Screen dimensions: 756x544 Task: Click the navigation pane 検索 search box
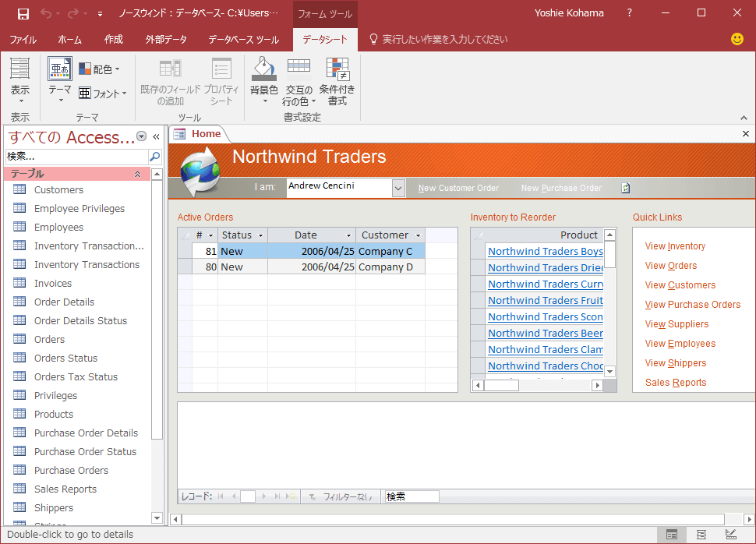(76, 156)
